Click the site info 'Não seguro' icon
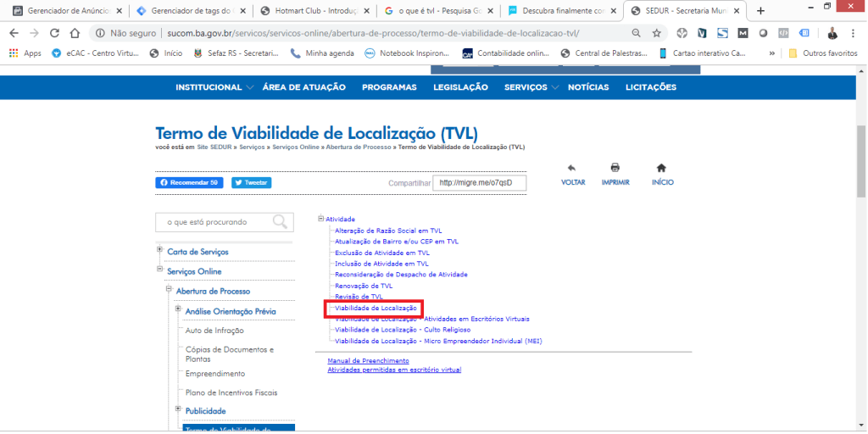Screen dimensions: 868x434 (101, 33)
